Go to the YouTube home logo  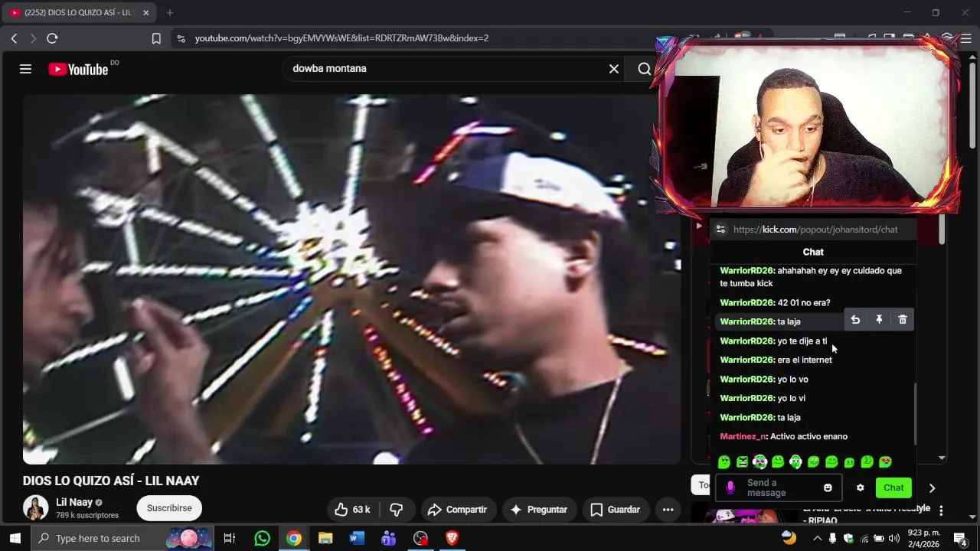pos(78,69)
